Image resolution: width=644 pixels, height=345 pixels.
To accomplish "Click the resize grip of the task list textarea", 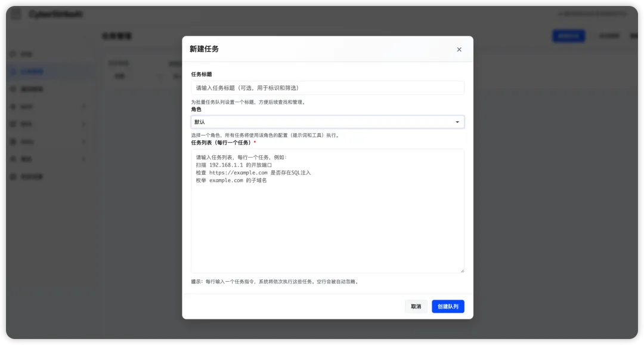I will coord(462,270).
